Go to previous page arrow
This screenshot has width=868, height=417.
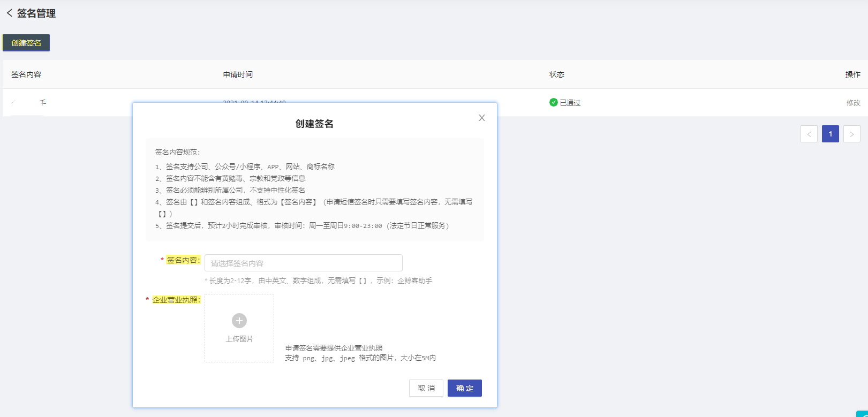809,134
